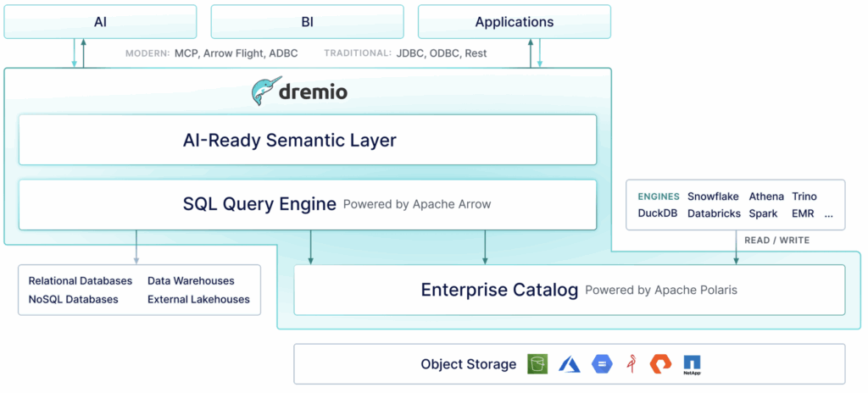This screenshot has height=393, width=868.
Task: Choose the "External Lakehouses" text
Action: click(x=198, y=300)
